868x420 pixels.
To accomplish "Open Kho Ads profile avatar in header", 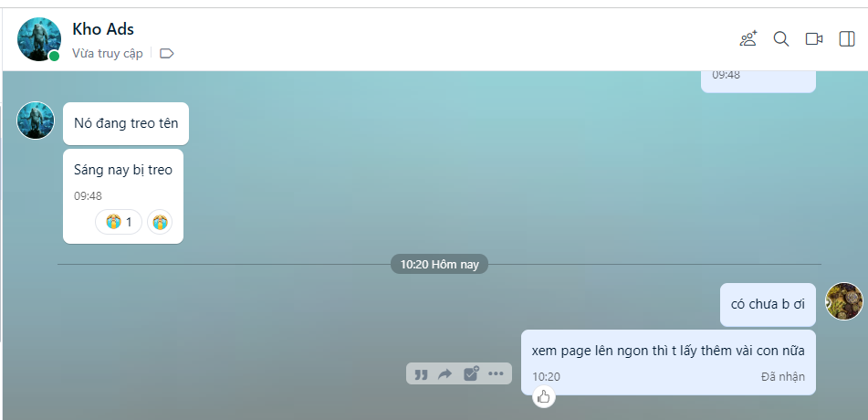I will 39,39.
